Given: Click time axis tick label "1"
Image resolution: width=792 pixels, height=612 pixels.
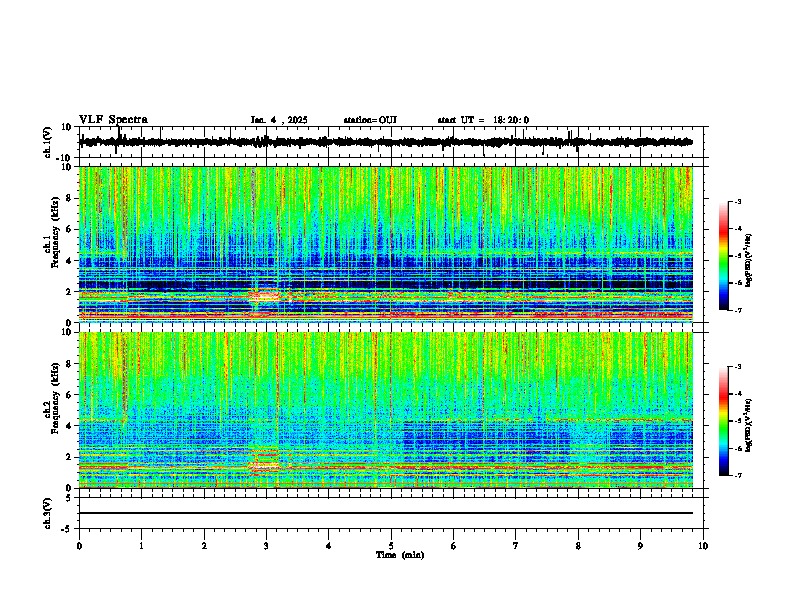Looking at the screenshot, I should [141, 546].
